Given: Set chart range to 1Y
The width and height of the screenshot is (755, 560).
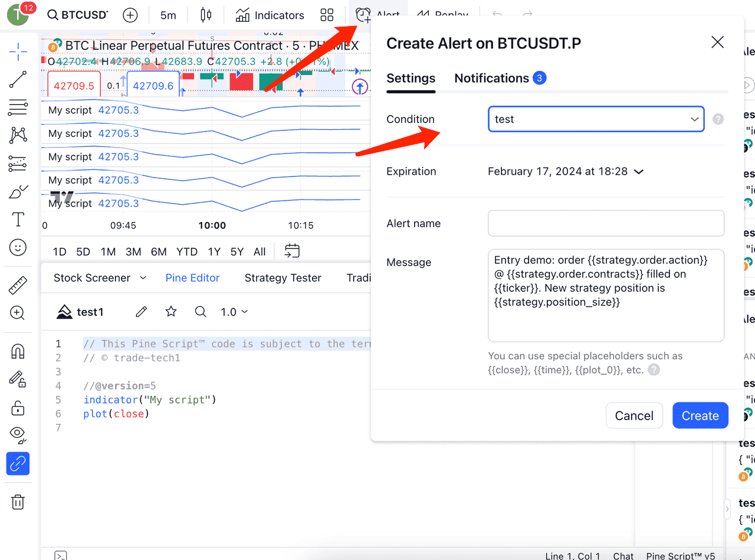Looking at the screenshot, I should coord(214,252).
